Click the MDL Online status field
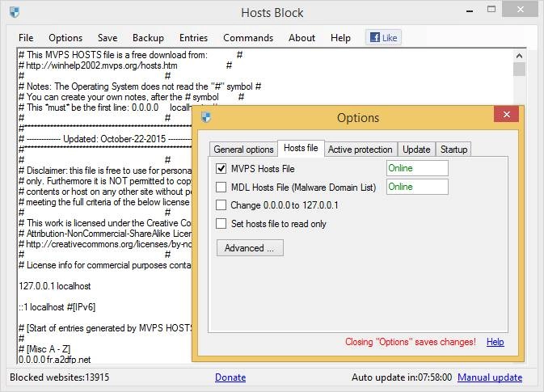 (x=417, y=187)
